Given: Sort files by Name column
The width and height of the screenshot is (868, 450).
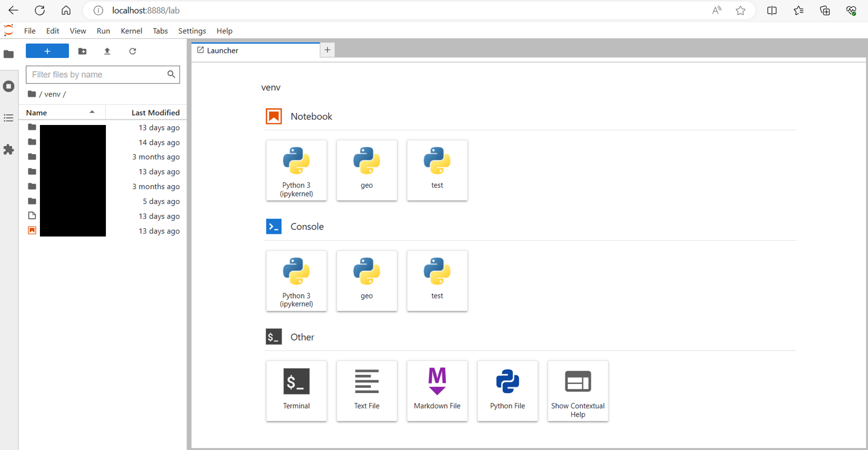Looking at the screenshot, I should coord(37,112).
